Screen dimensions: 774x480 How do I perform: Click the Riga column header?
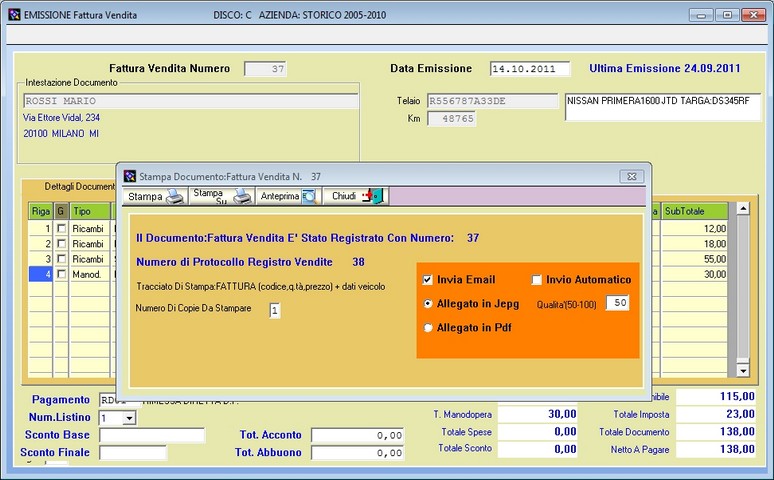[x=40, y=211]
